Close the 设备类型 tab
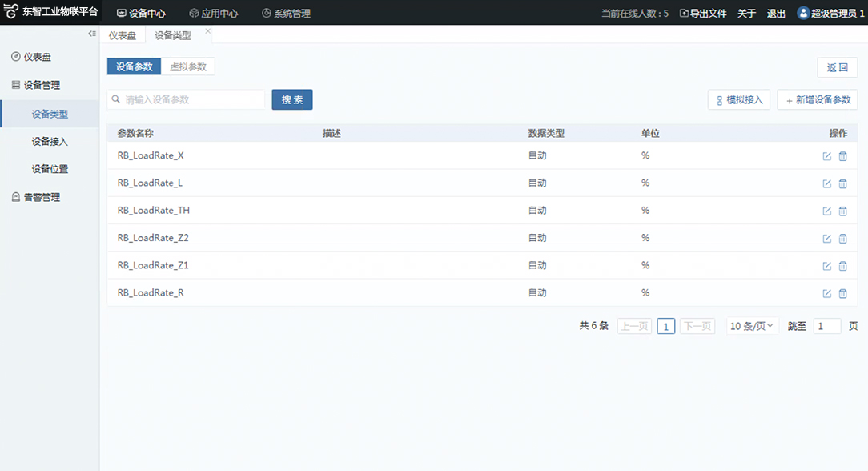Image resolution: width=868 pixels, height=471 pixels. (x=208, y=31)
